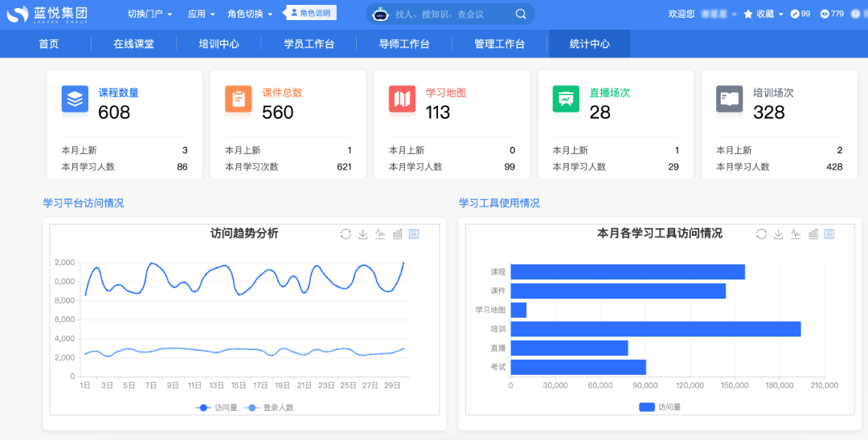Click the 328 training sessions value
The width and height of the screenshot is (868, 440).
tap(769, 112)
